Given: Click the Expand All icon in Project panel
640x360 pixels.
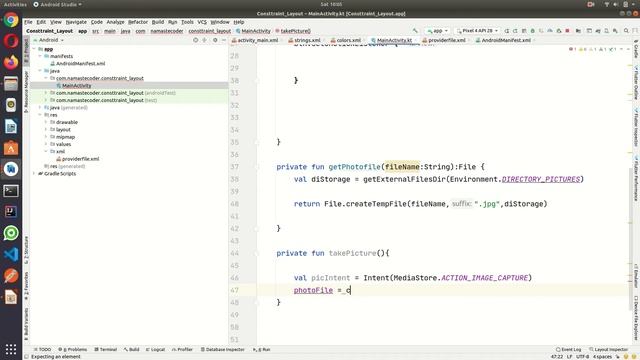Looking at the screenshot, I should coord(204,40).
